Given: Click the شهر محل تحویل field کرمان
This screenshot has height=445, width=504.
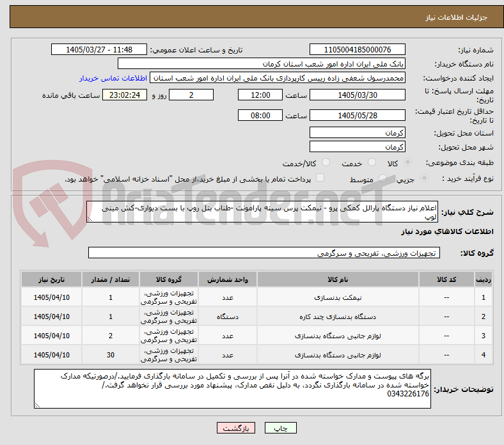Looking at the screenshot, I should coord(357,146).
